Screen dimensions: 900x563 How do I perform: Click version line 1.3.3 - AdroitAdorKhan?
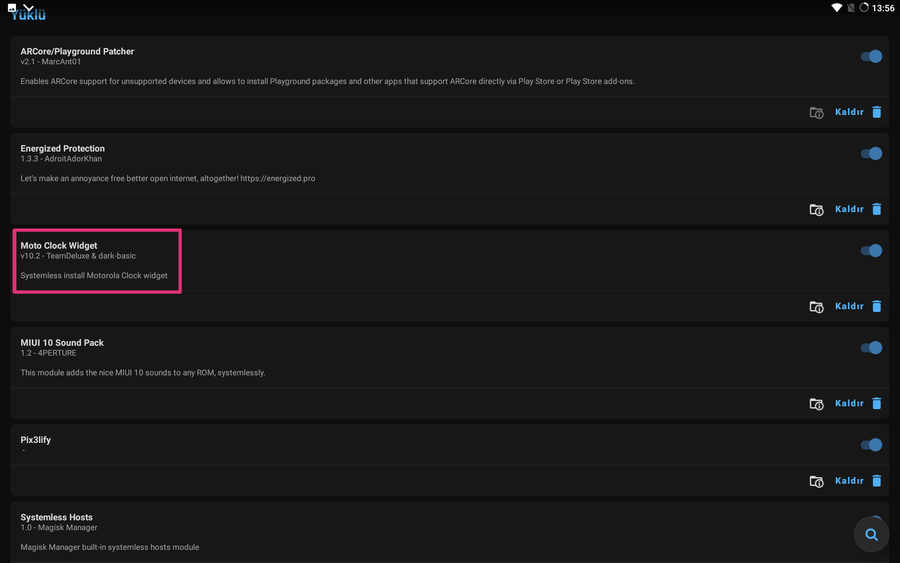(61, 158)
